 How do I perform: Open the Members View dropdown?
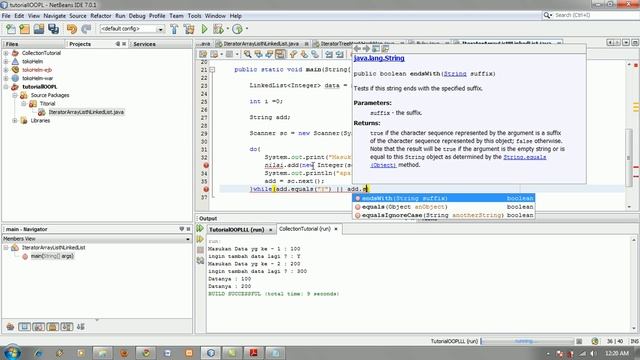click(188, 239)
